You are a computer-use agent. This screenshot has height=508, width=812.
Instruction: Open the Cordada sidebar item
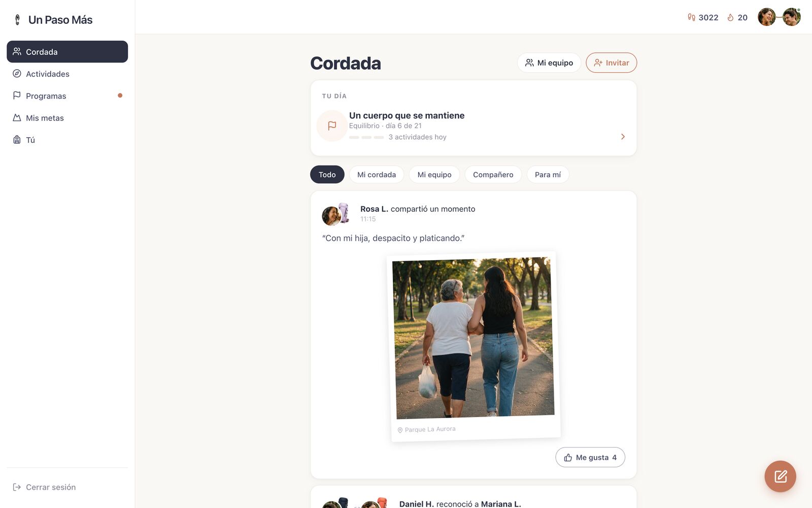click(x=67, y=52)
